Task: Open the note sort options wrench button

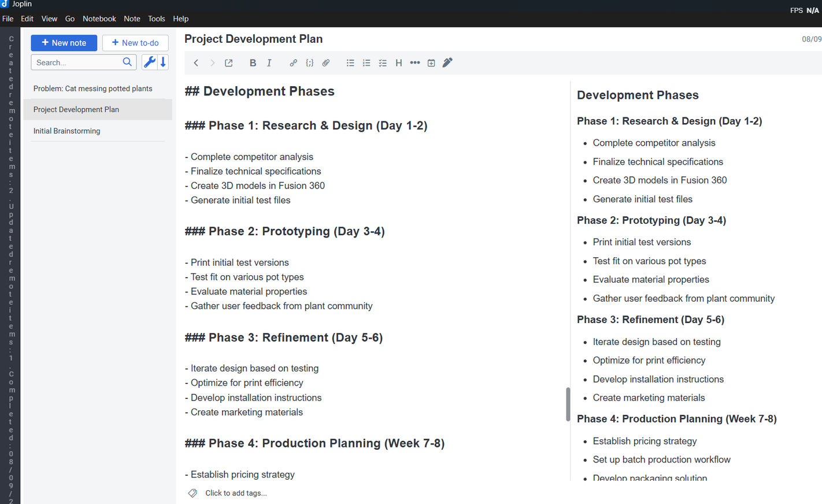Action: [149, 62]
